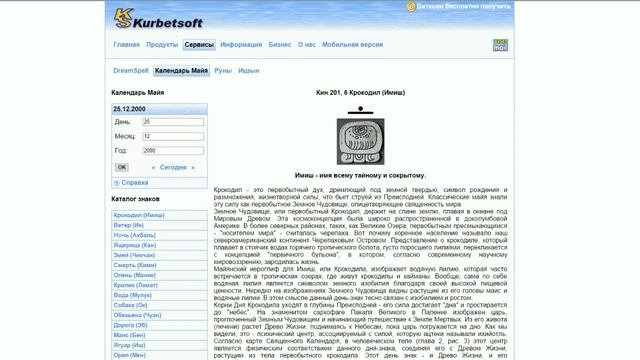Click the Каталог знаков heading

pyautogui.click(x=136, y=199)
